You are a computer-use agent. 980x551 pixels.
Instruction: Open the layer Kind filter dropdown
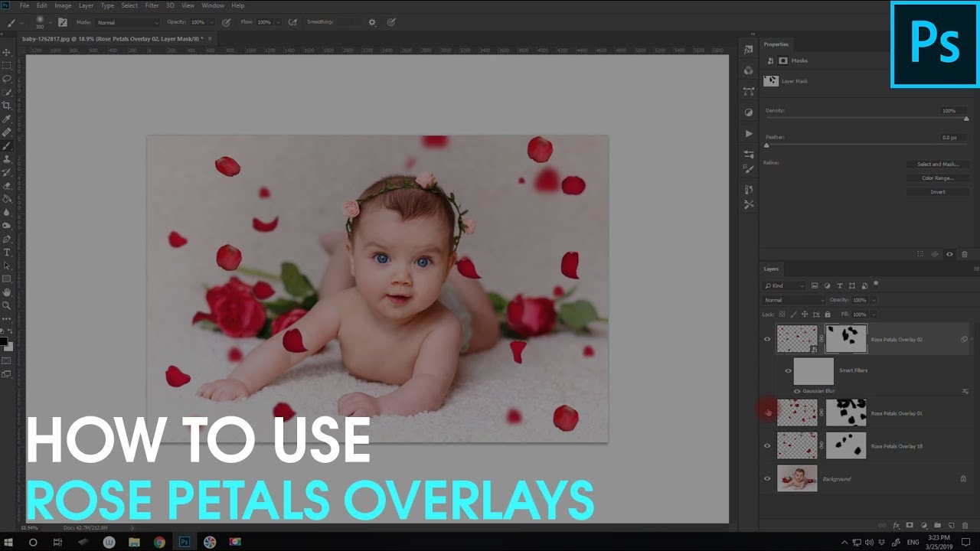[785, 285]
